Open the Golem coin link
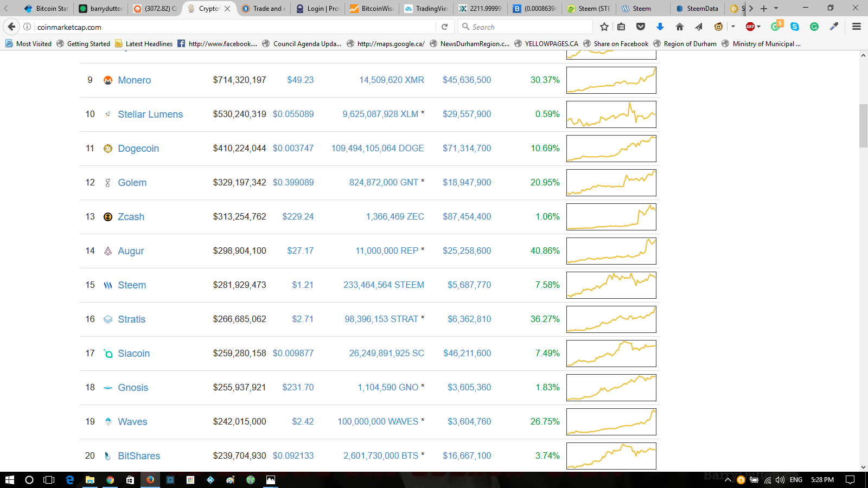Screen dimensions: 868x488 132,183
